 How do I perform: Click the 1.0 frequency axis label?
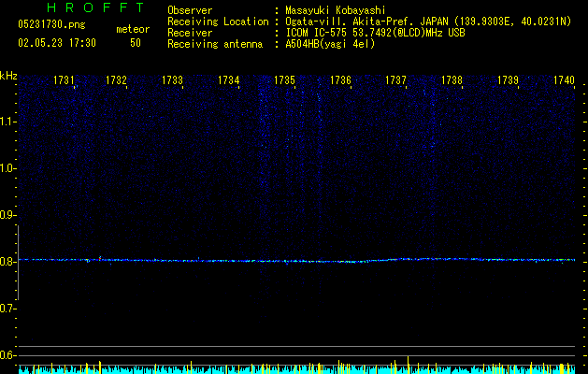click(x=7, y=168)
